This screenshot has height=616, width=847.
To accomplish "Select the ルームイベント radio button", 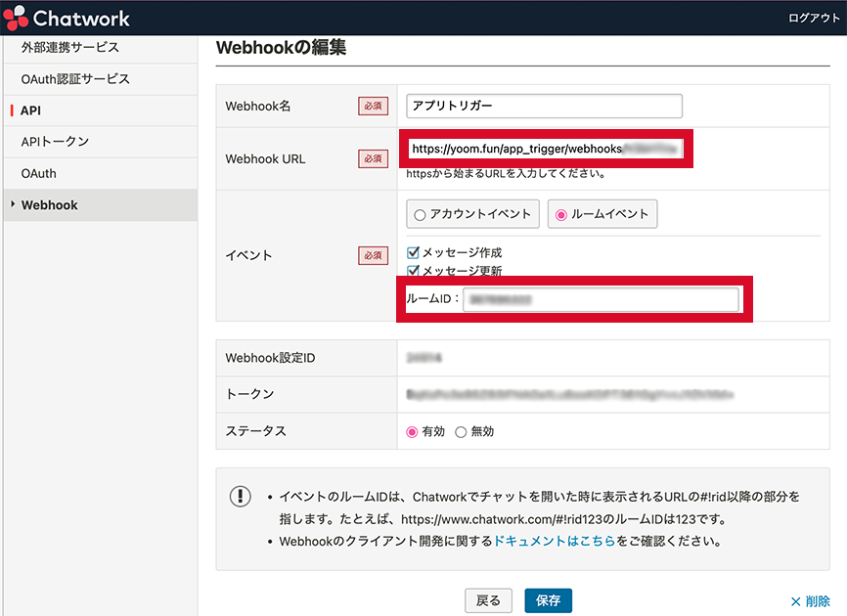I will [561, 215].
